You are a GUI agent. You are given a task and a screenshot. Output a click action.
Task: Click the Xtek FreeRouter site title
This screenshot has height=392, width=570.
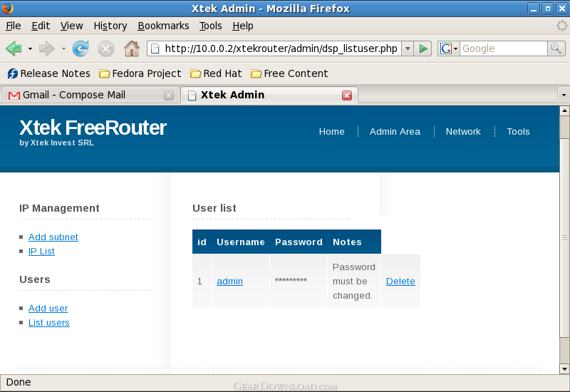coord(93,128)
